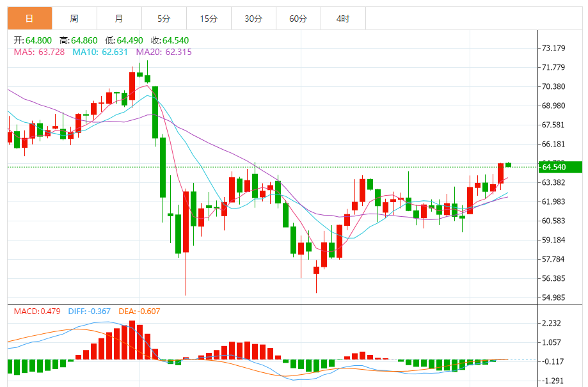The width and height of the screenshot is (588, 387).
Task: Click the 高:64.860 high price value
Action: 78,40
